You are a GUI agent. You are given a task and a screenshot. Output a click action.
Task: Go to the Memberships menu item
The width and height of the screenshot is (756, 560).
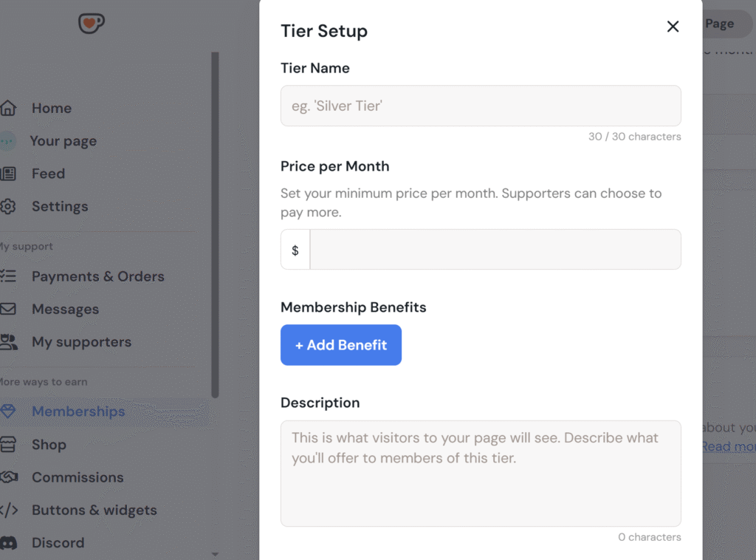click(78, 412)
